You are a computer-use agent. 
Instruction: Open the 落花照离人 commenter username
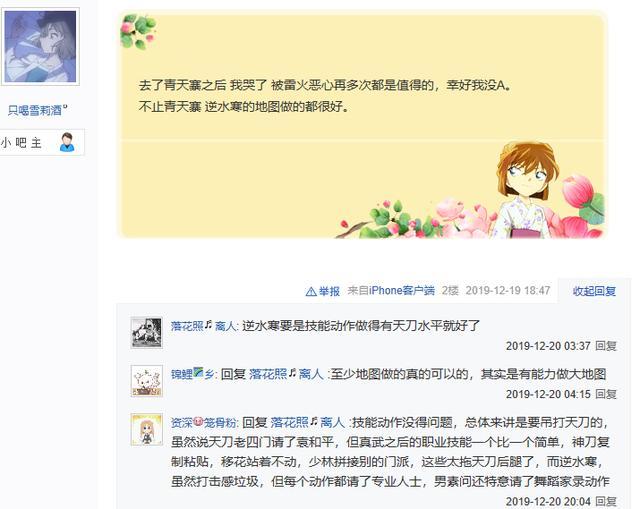tap(204, 326)
